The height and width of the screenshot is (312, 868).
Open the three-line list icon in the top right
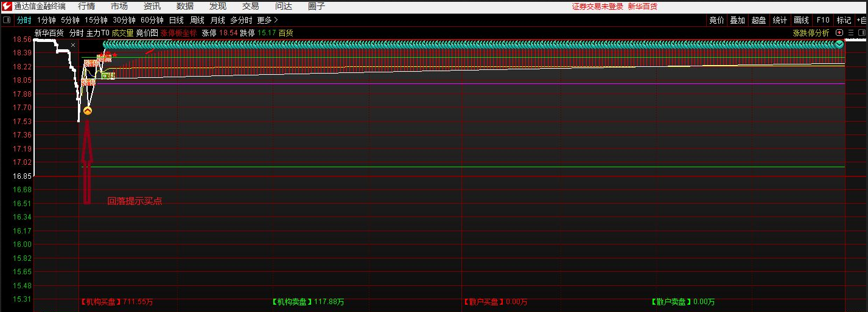point(850,33)
